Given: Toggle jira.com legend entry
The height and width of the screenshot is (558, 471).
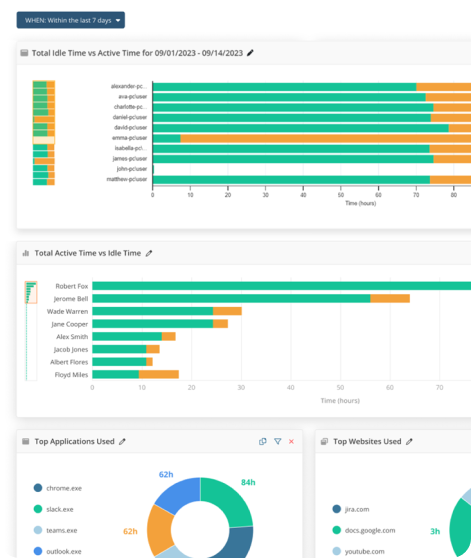Looking at the screenshot, I should (x=351, y=509).
